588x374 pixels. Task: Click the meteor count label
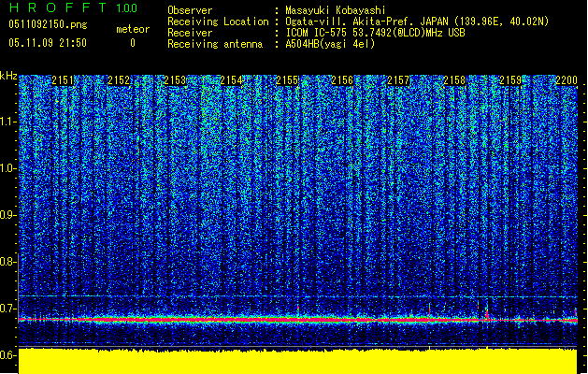tap(133, 29)
